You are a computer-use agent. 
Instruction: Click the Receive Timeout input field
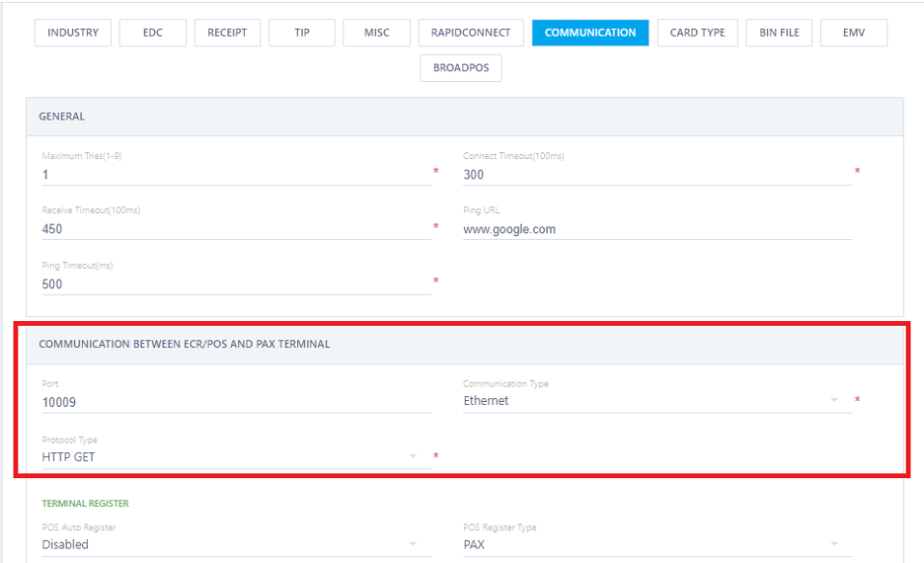coord(235,229)
